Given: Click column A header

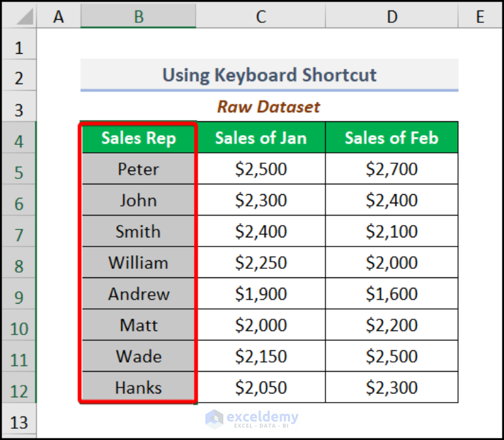Looking at the screenshot, I should tap(58, 16).
